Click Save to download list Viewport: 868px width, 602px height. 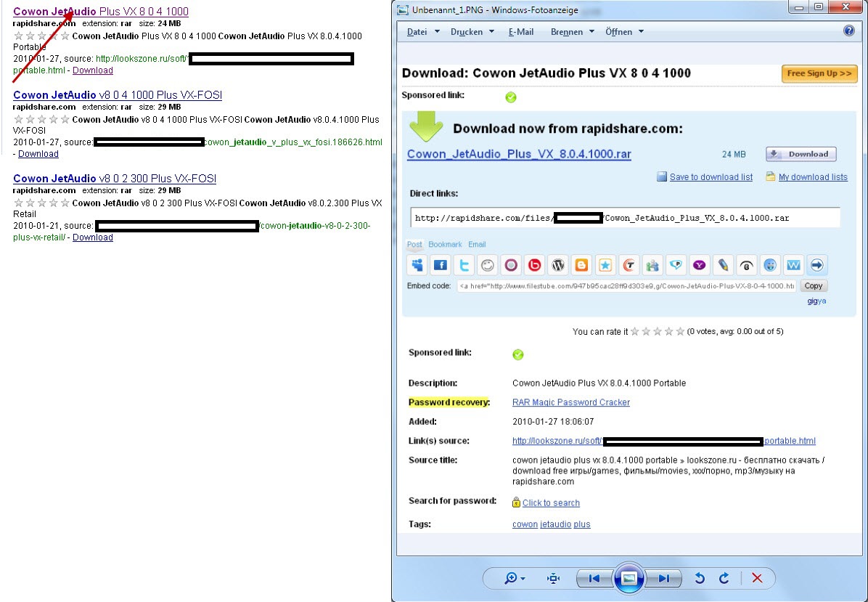tap(711, 177)
